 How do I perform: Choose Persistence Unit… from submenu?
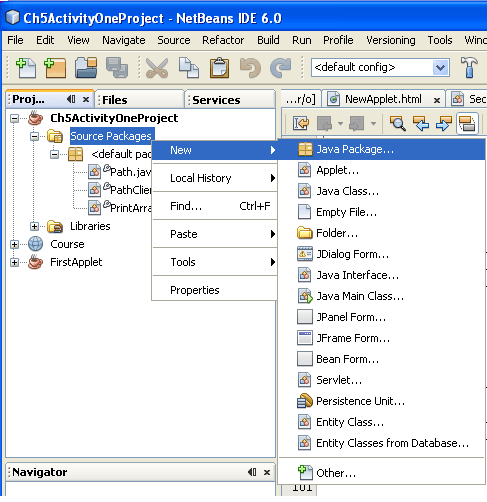coord(381,401)
